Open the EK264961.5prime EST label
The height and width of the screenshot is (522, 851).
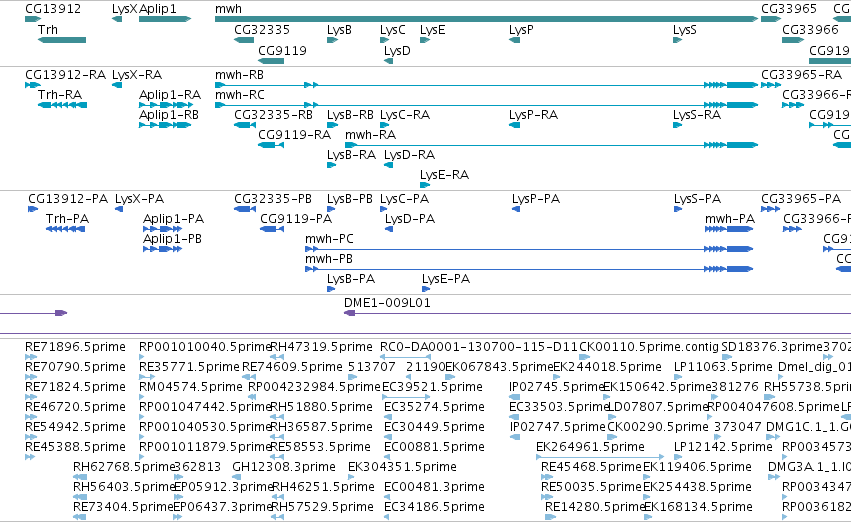point(590,447)
